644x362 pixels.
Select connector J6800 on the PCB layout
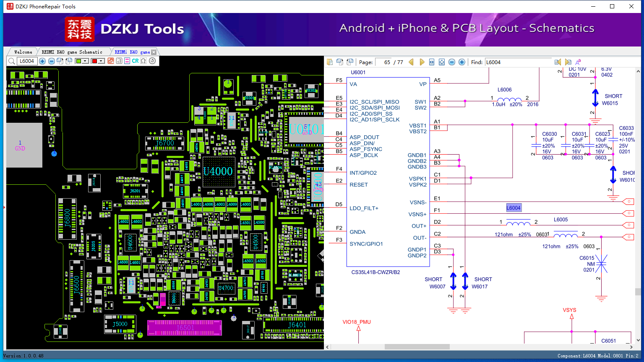click(67, 219)
